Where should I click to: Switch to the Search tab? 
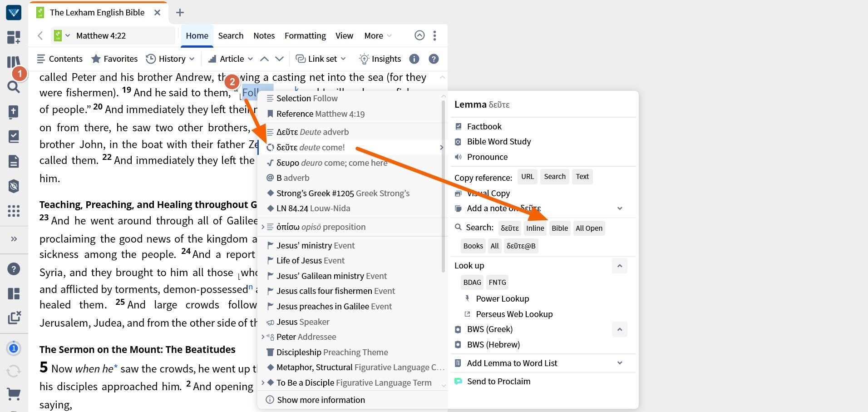231,35
